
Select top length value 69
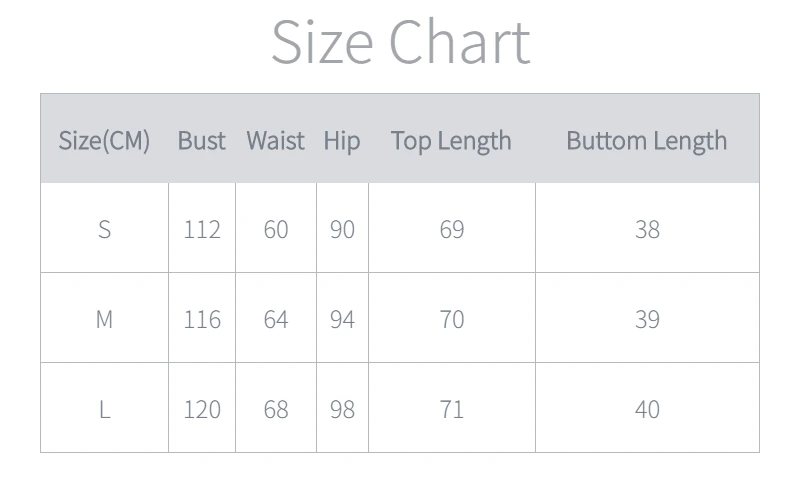(x=451, y=230)
